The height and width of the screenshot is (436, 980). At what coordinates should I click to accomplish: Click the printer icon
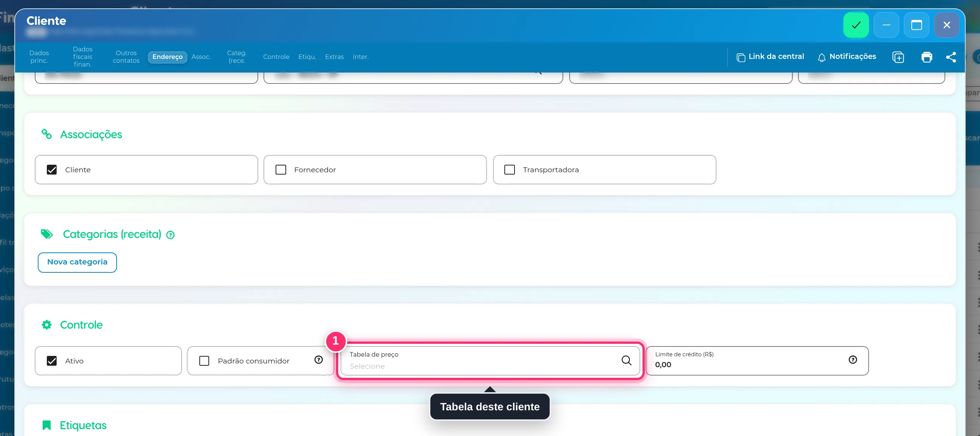click(927, 57)
